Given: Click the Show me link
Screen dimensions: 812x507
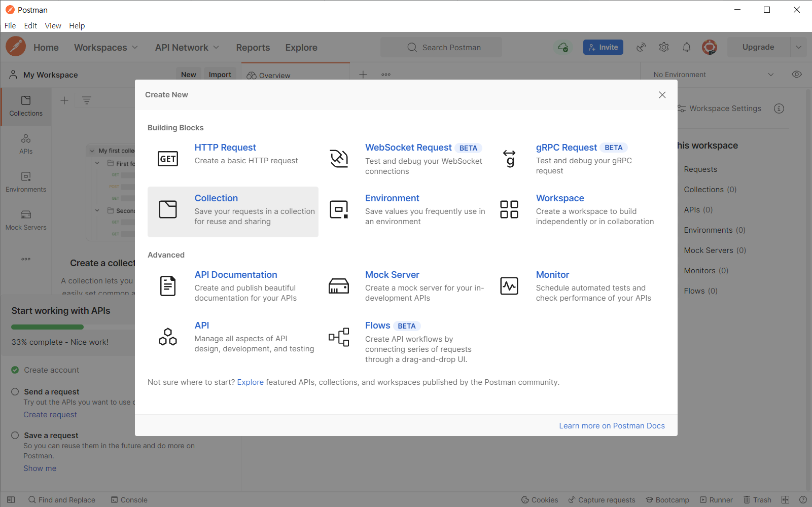Looking at the screenshot, I should pyautogui.click(x=40, y=468).
